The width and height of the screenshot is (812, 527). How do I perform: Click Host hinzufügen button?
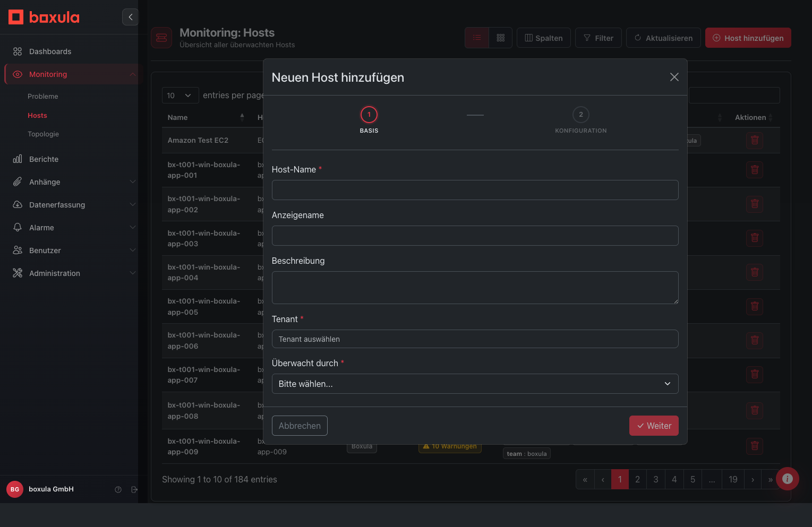pos(748,38)
